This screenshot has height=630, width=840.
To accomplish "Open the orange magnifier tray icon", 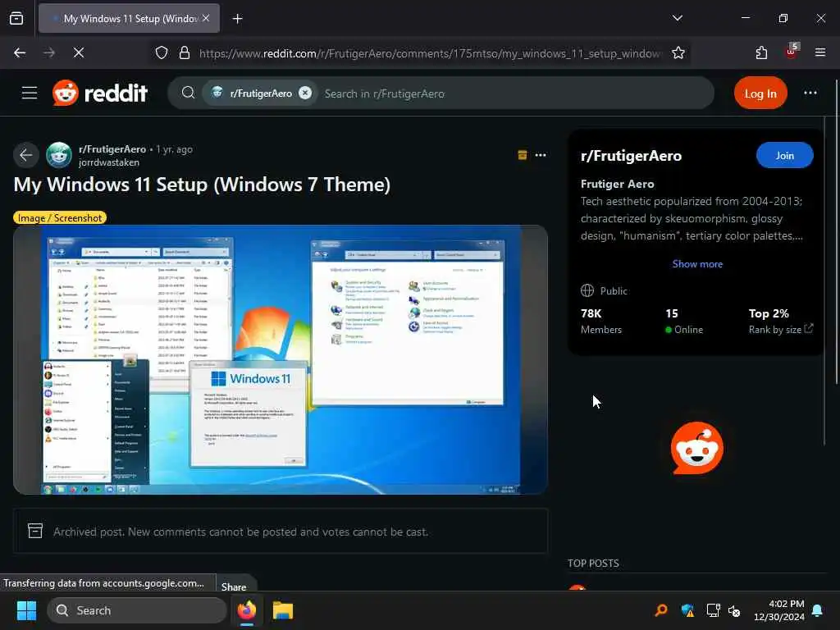I will point(662,610).
